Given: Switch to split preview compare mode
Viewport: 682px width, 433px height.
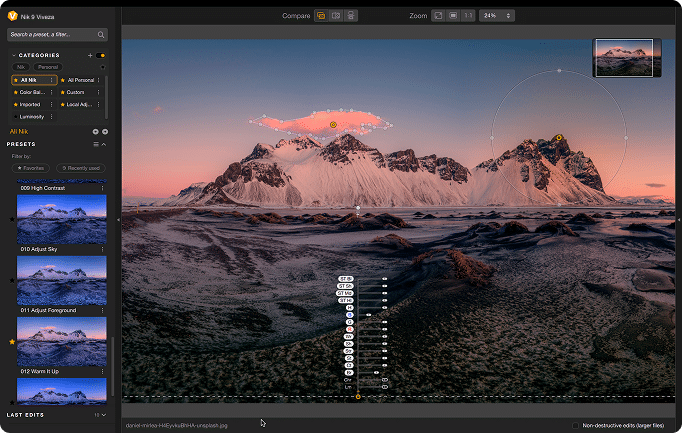Looking at the screenshot, I should click(336, 16).
